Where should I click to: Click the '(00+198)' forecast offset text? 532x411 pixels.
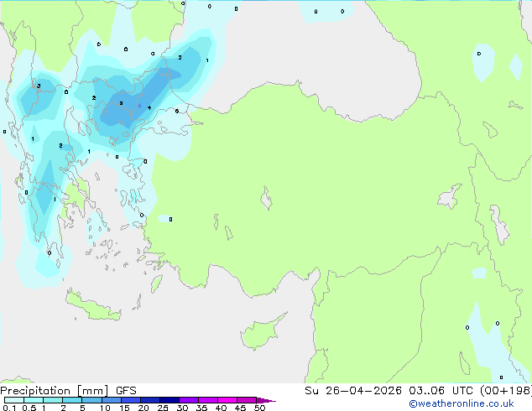point(506,391)
